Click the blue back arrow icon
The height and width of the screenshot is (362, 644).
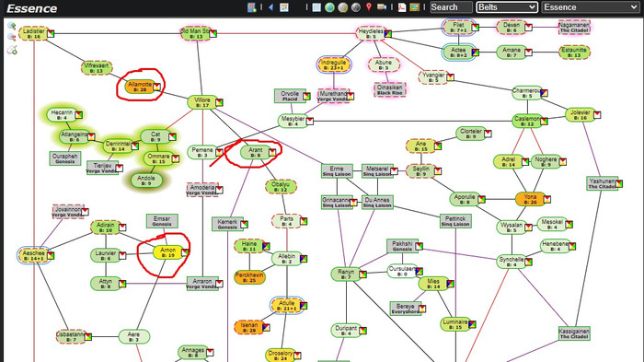tap(270, 7)
